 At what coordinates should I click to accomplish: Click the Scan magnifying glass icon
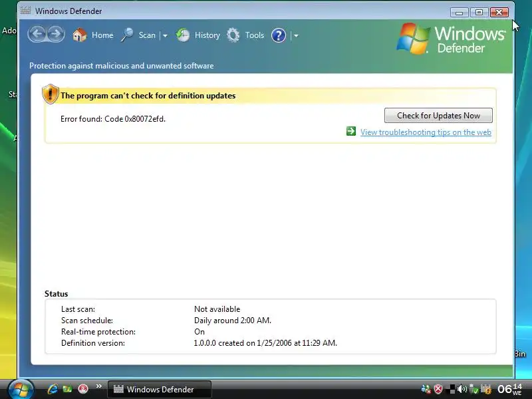tap(127, 35)
